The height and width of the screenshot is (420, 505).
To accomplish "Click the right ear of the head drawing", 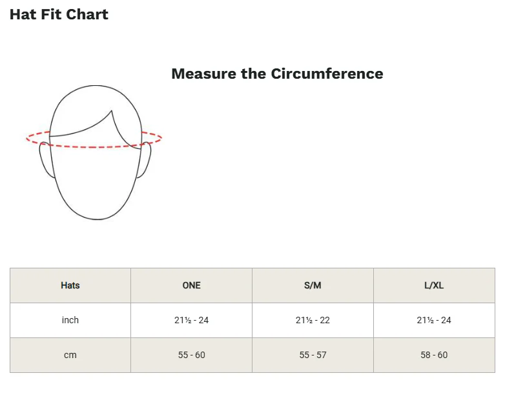I will click(x=145, y=160).
